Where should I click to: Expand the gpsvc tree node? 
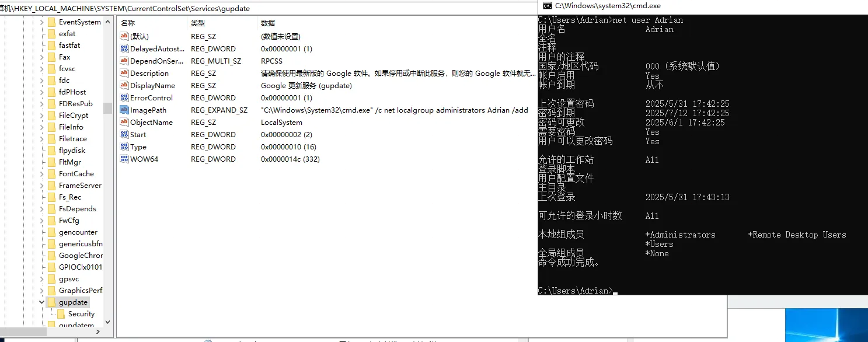point(41,279)
